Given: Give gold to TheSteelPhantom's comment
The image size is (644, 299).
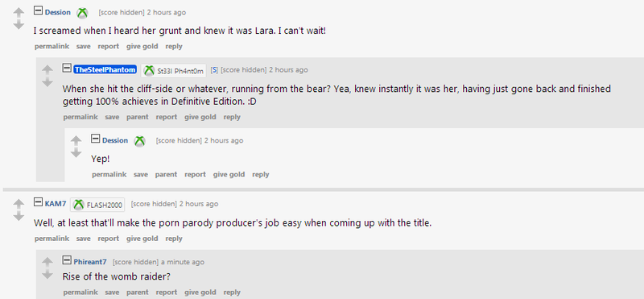Looking at the screenshot, I should pos(200,117).
